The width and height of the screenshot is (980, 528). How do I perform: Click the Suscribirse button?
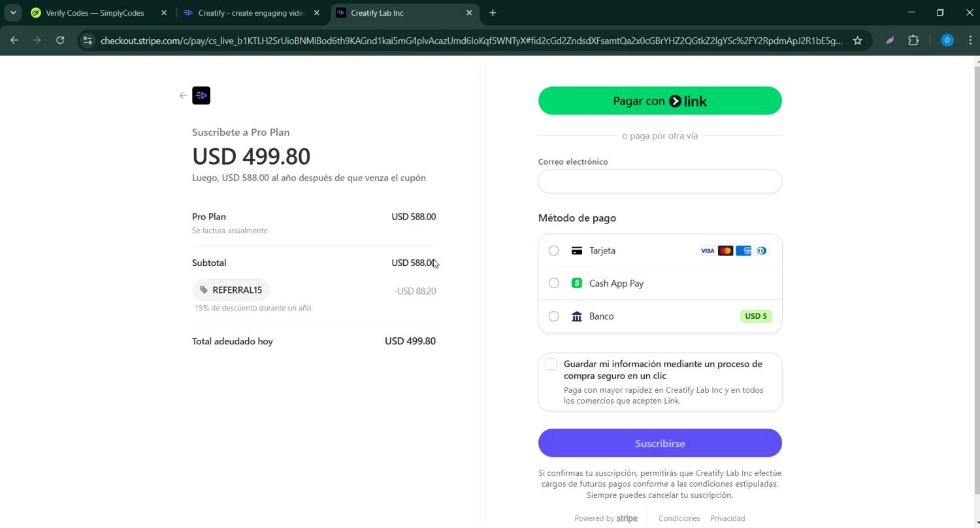660,443
